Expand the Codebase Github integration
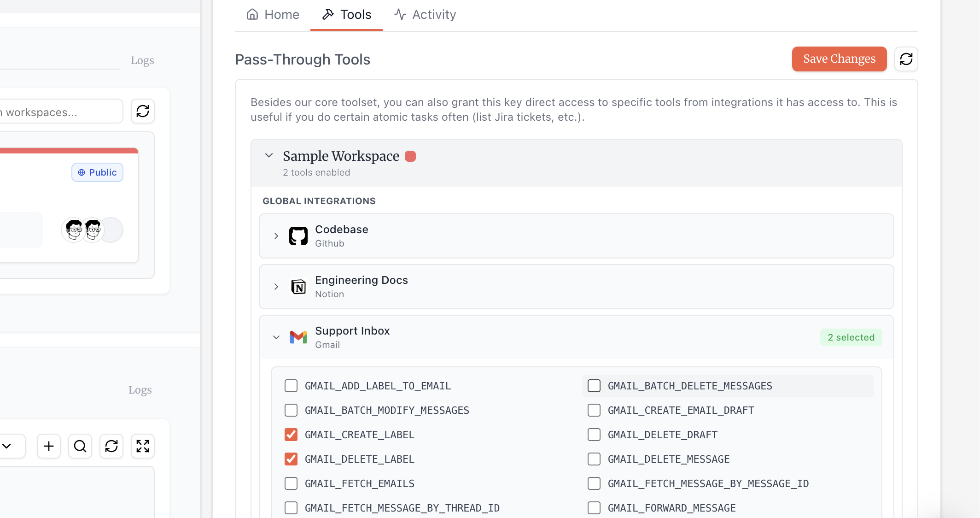The height and width of the screenshot is (518, 980). click(x=276, y=236)
